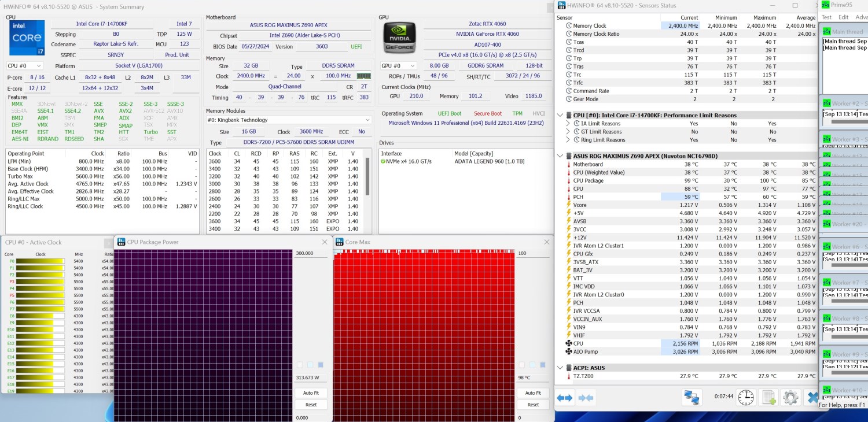Click Reset in the Core Max graph
The image size is (868, 422).
point(533,405)
